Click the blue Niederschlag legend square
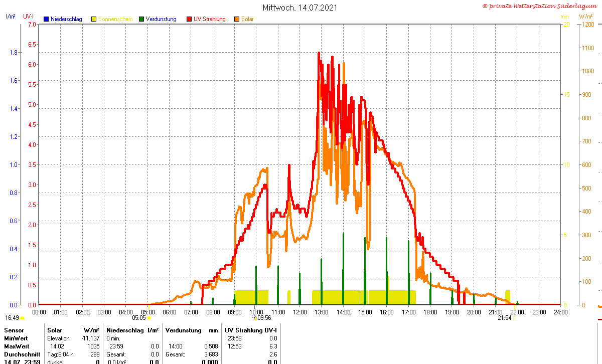The image size is (602, 364). (x=46, y=19)
